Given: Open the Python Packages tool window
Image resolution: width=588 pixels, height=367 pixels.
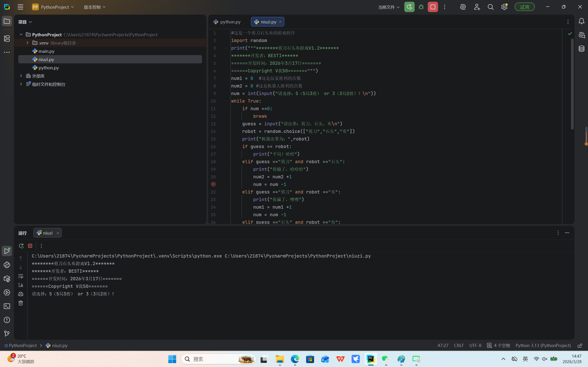Looking at the screenshot, I should [7, 279].
